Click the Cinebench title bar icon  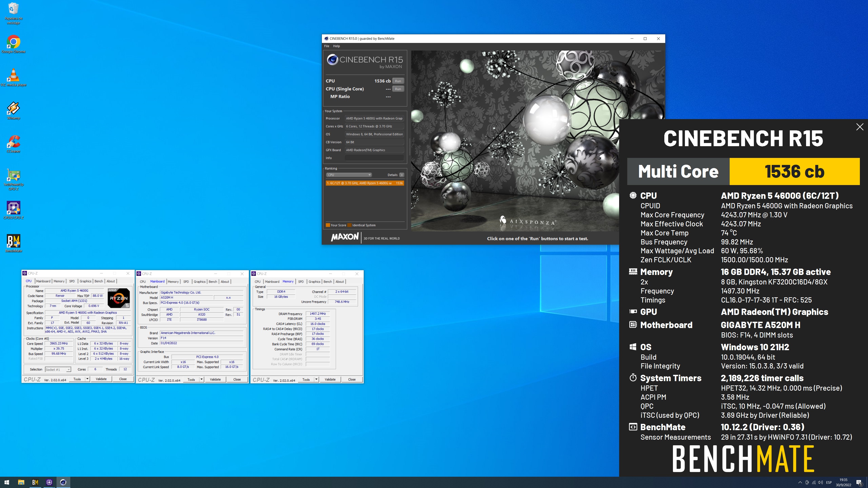point(326,38)
